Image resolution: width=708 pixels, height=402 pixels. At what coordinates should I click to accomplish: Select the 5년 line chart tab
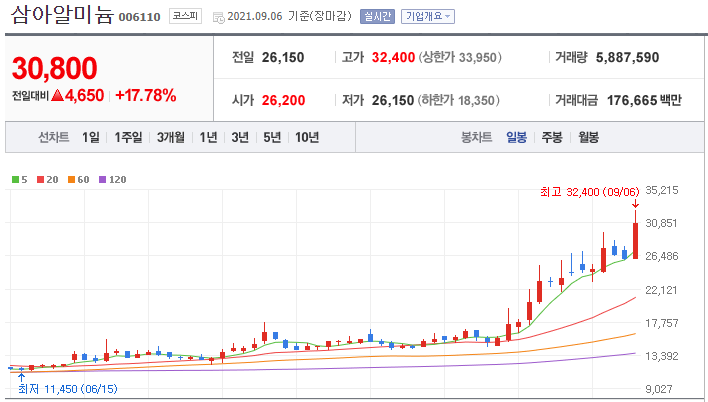(x=272, y=137)
